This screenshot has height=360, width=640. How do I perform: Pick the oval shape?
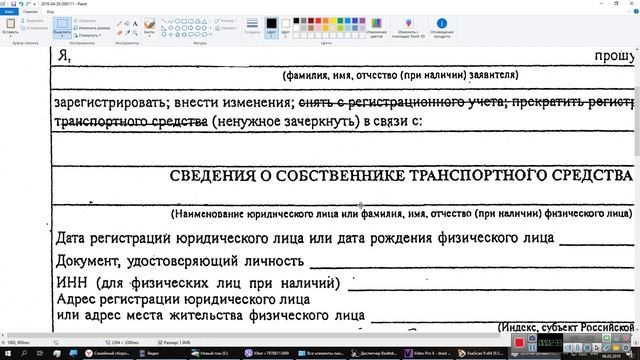pos(178,21)
